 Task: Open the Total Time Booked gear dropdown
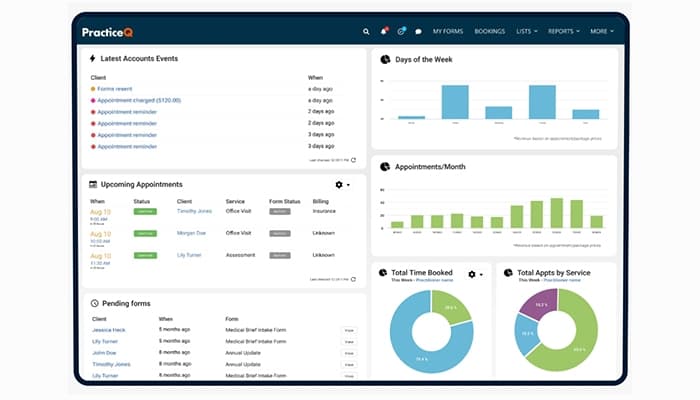[474, 273]
